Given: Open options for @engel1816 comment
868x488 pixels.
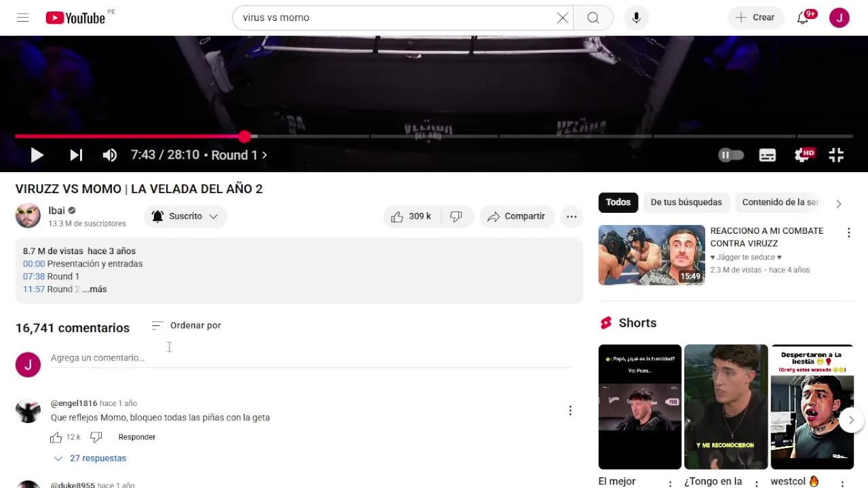Looking at the screenshot, I should pos(570,411).
